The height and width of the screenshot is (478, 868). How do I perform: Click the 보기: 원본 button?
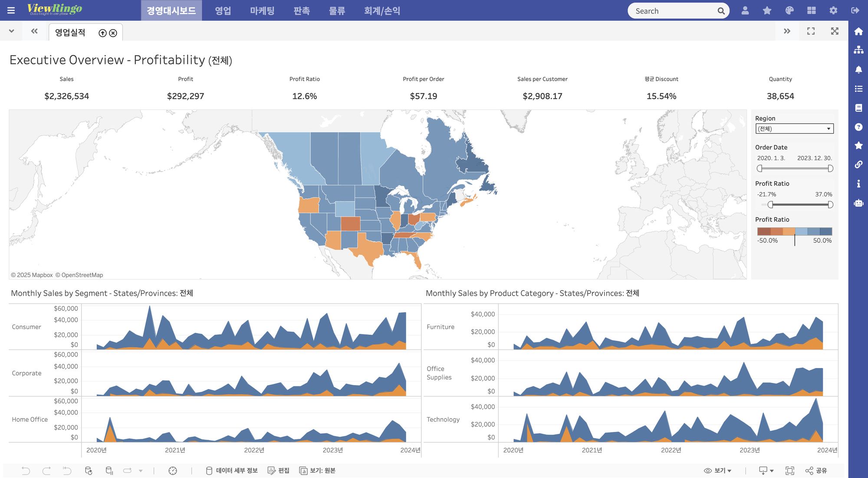[318, 471]
